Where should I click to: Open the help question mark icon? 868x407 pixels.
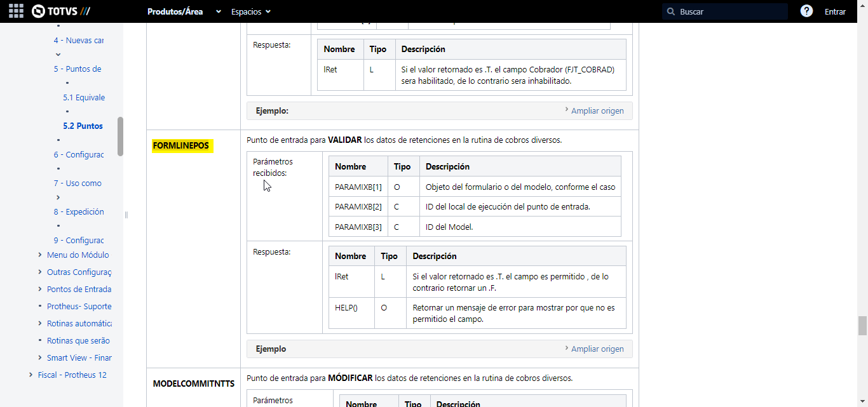(806, 11)
